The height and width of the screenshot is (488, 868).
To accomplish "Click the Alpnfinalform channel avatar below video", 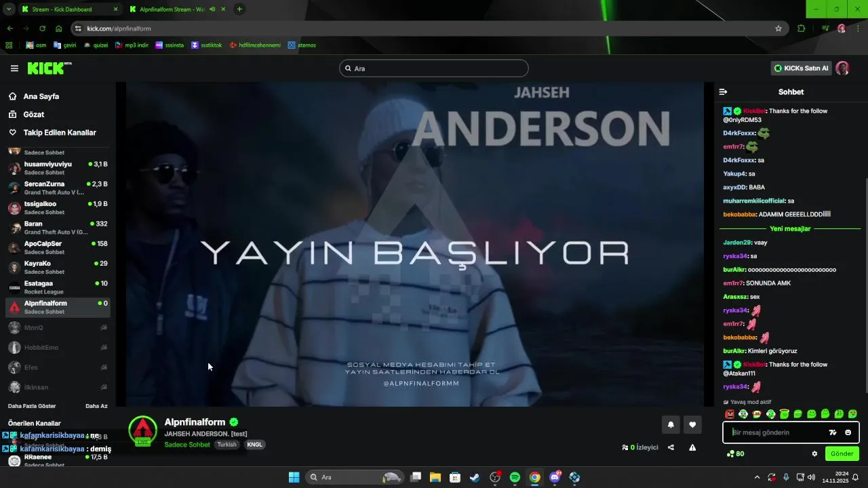I will 142,431.
